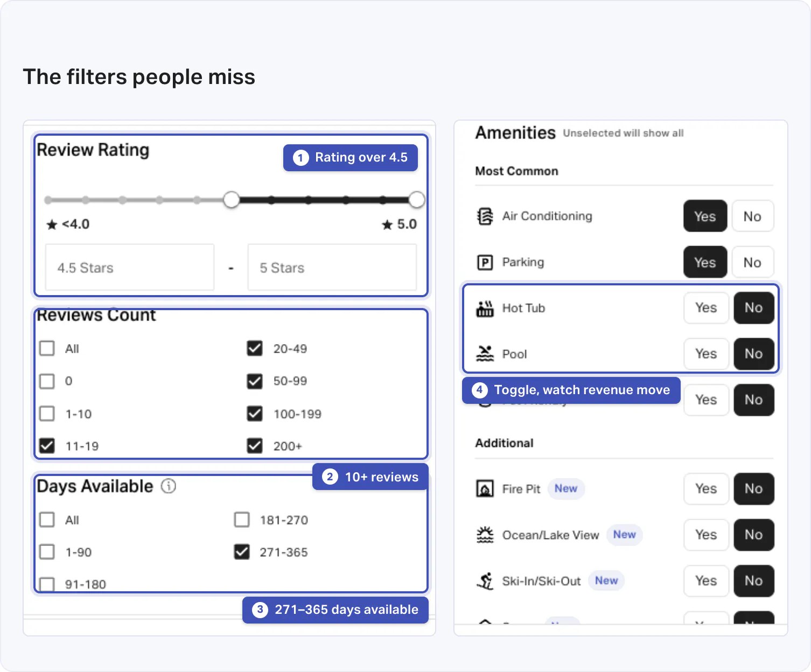
Task: Untick the 100-199 reviews checkbox
Action: click(x=255, y=414)
